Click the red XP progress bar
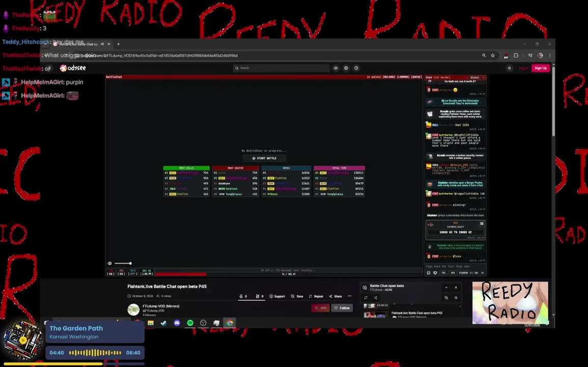Viewport: 588px width, 367px height. 181,274
